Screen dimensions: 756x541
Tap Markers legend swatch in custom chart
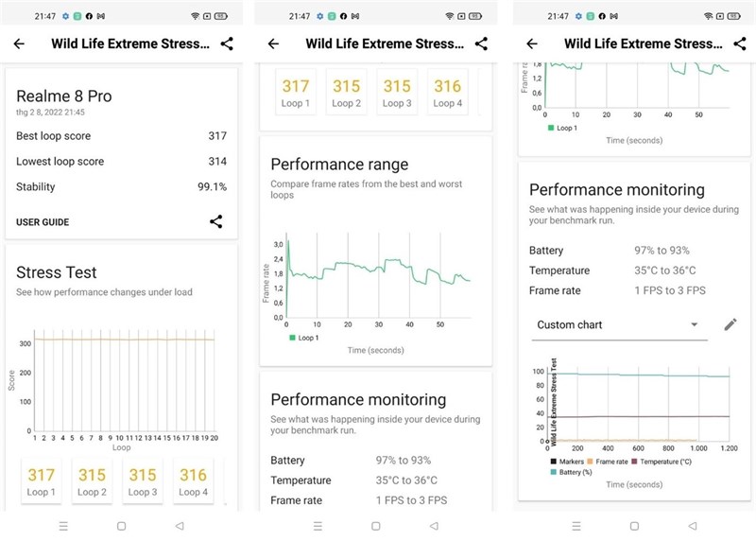point(554,462)
